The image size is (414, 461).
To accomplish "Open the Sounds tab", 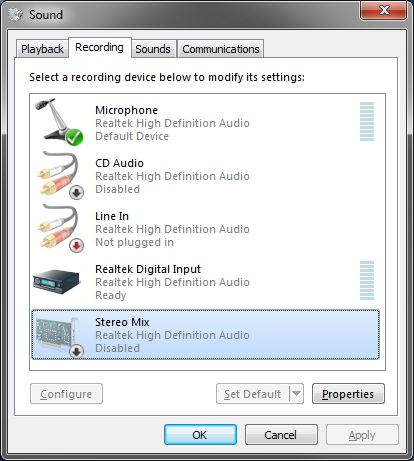I will pos(153,49).
